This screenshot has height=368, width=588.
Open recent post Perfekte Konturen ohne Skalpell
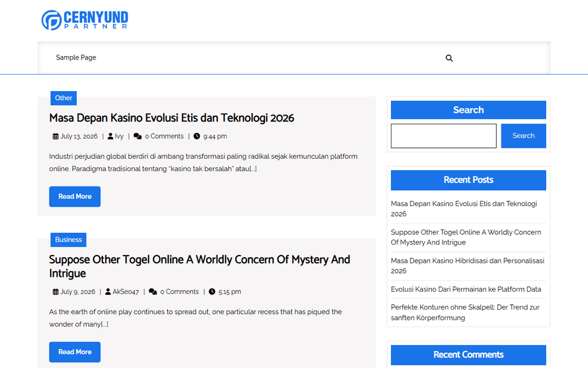coord(465,312)
